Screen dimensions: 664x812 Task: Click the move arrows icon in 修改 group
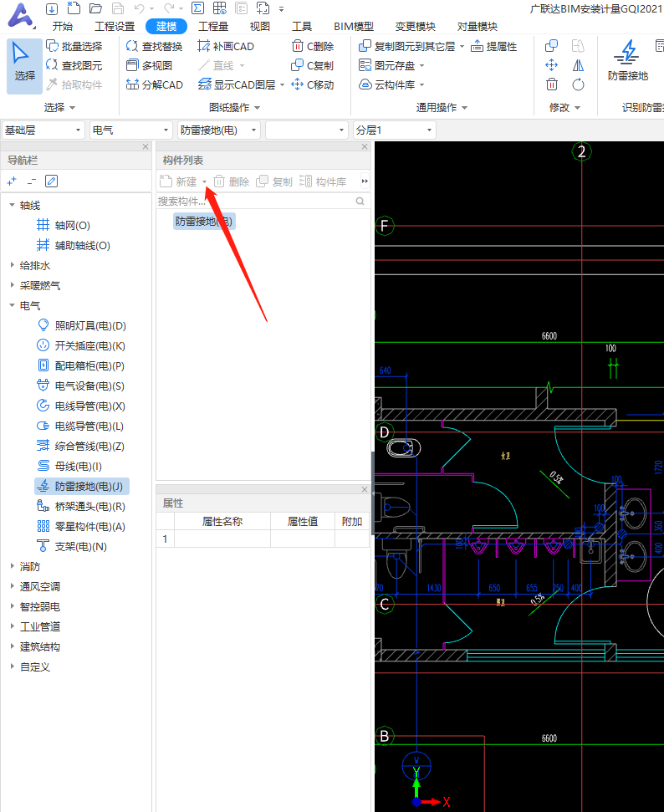tap(552, 65)
